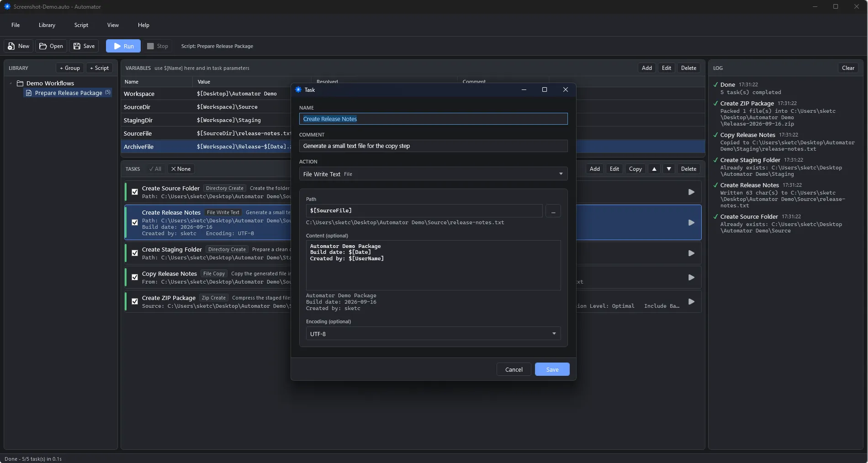The image size is (868, 463).
Task: Click the Stop button in toolbar
Action: (x=157, y=46)
